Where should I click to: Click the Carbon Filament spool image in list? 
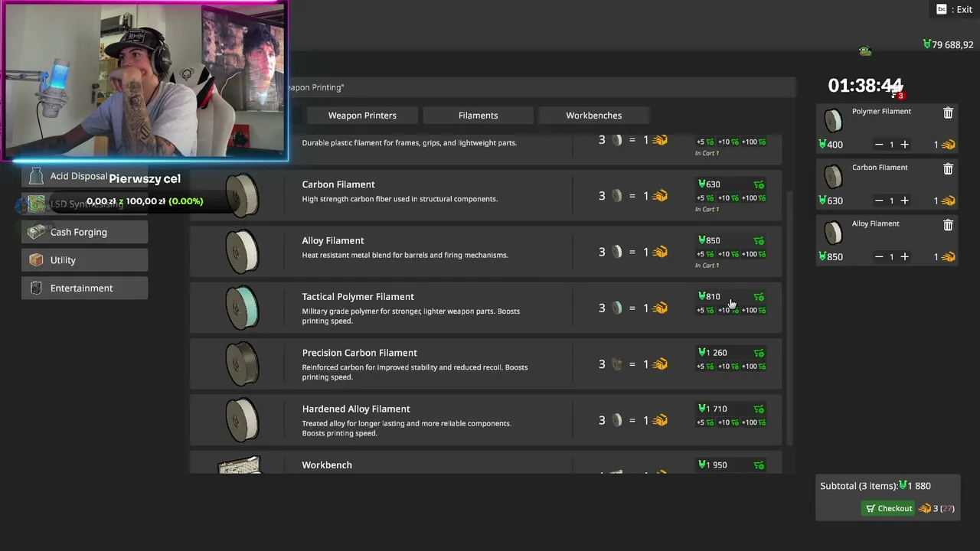pyautogui.click(x=242, y=195)
